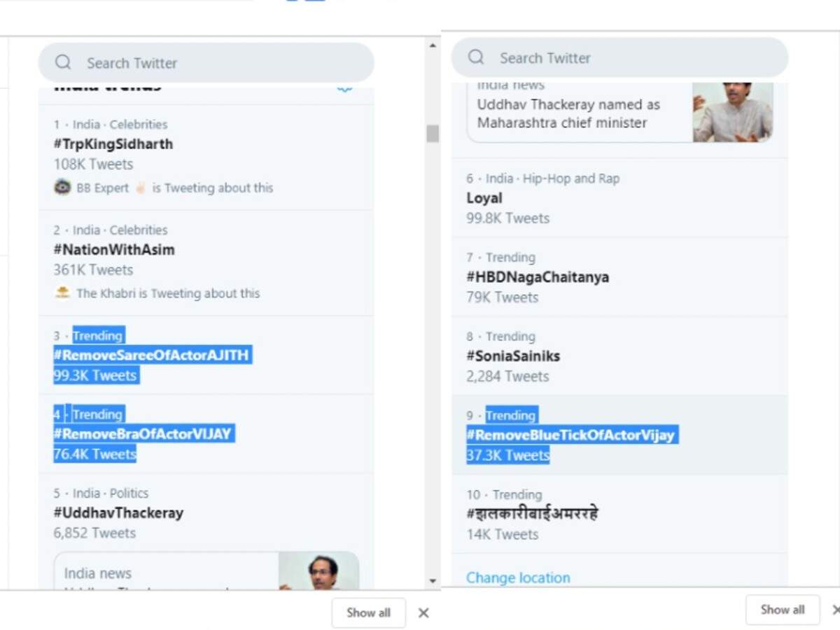This screenshot has height=630, width=840.
Task: Click scrollbar down arrow in left panel
Action: [433, 581]
